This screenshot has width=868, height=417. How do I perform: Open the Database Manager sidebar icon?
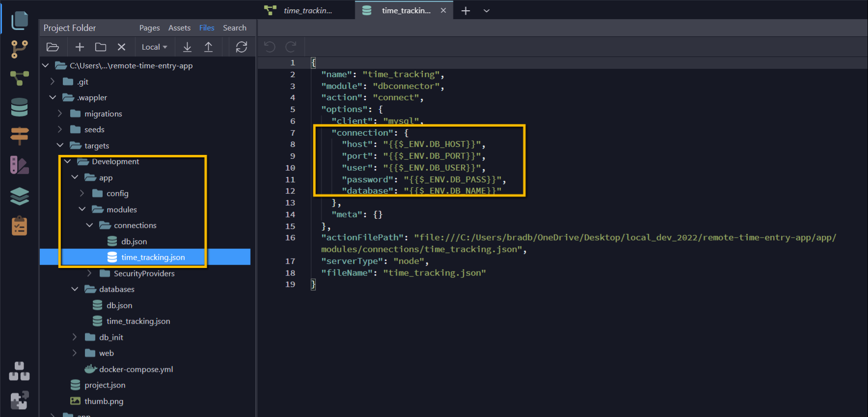coord(20,107)
